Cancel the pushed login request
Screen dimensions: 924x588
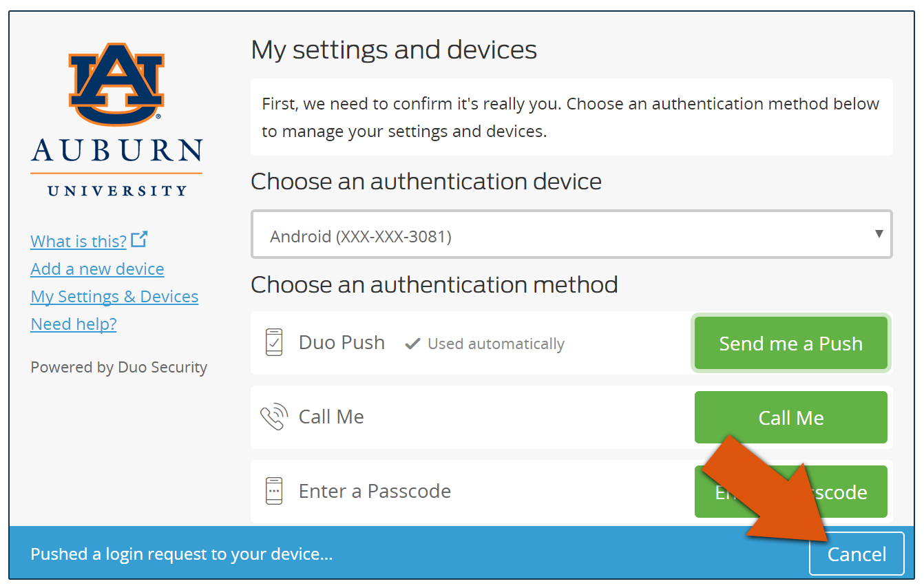(856, 554)
